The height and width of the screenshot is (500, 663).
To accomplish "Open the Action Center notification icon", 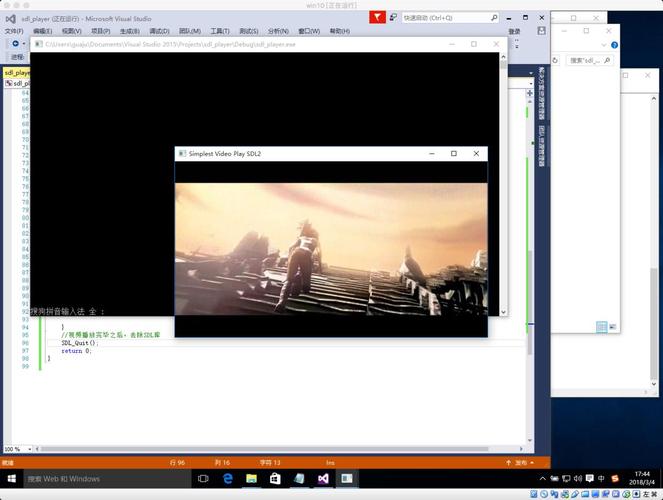I will coord(589,478).
